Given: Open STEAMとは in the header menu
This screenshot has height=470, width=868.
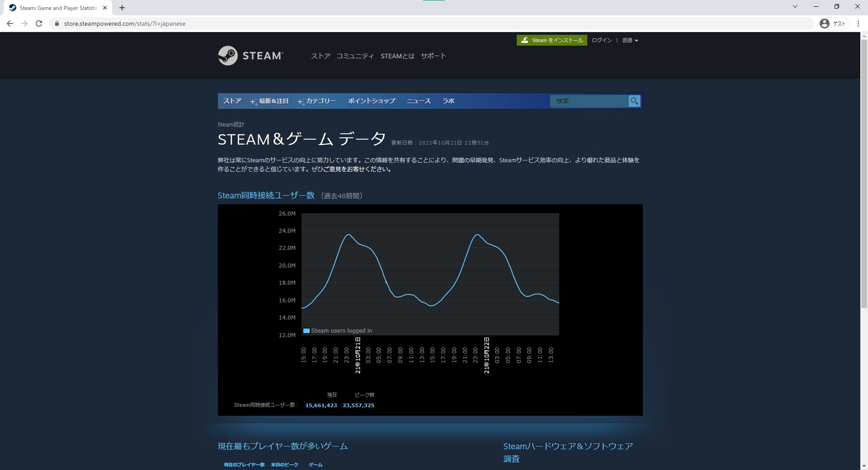Looking at the screenshot, I should [397, 56].
